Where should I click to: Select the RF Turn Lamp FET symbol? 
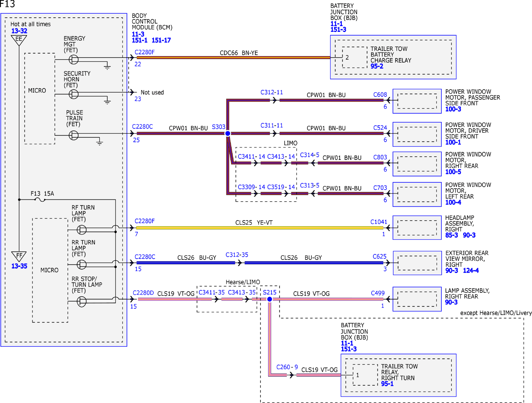82,230
